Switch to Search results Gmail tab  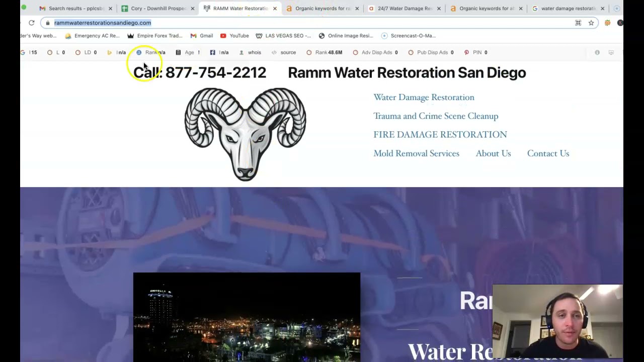(76, 9)
